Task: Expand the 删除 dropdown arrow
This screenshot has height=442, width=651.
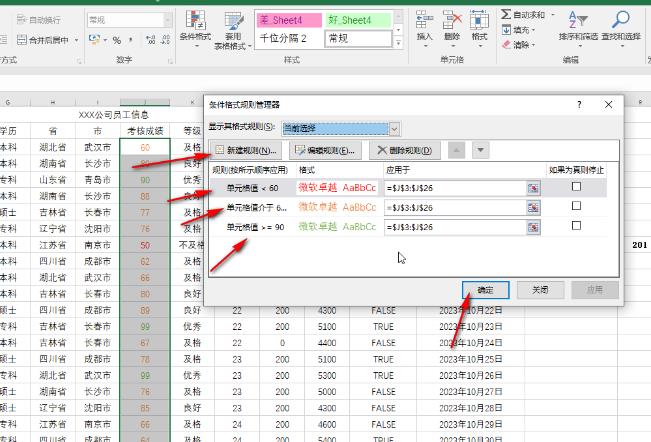Action: (453, 46)
